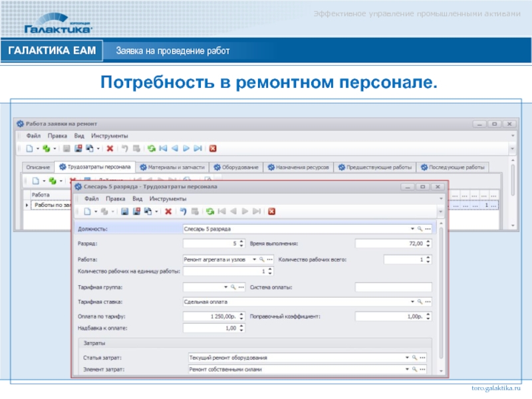Open Инструменты menu in Слесарь dialog
532x399 pixels.
(x=168, y=198)
